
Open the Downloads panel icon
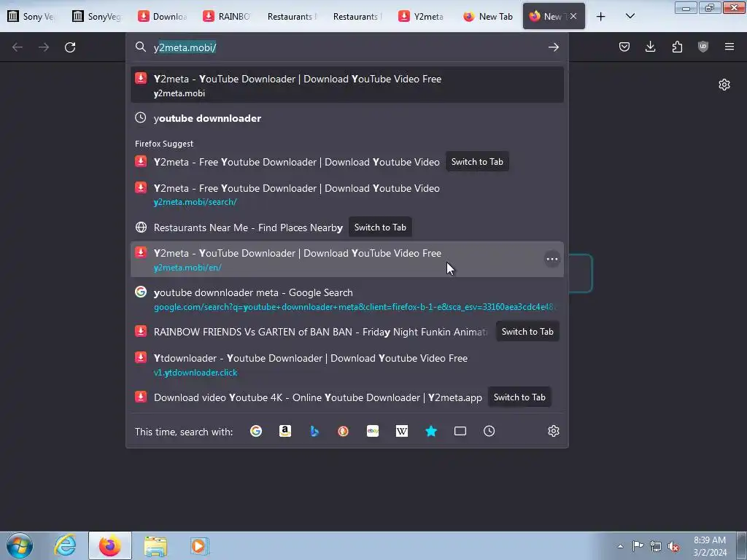(650, 47)
